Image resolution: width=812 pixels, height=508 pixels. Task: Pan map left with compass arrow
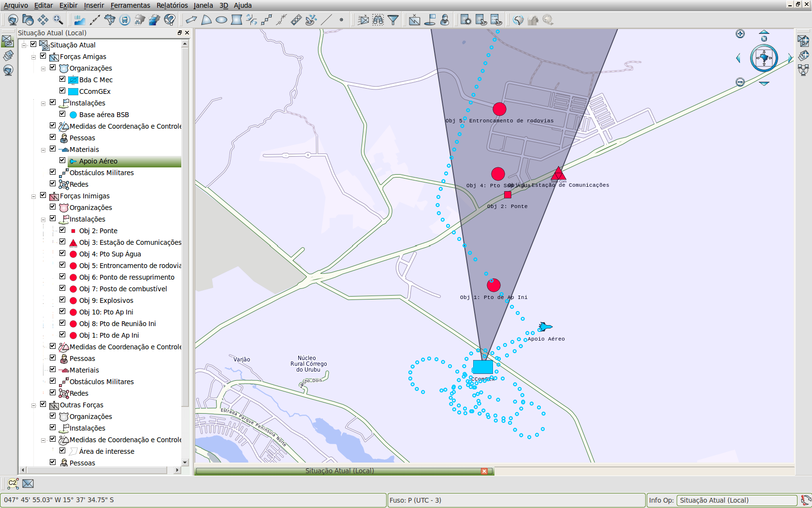pos(738,58)
